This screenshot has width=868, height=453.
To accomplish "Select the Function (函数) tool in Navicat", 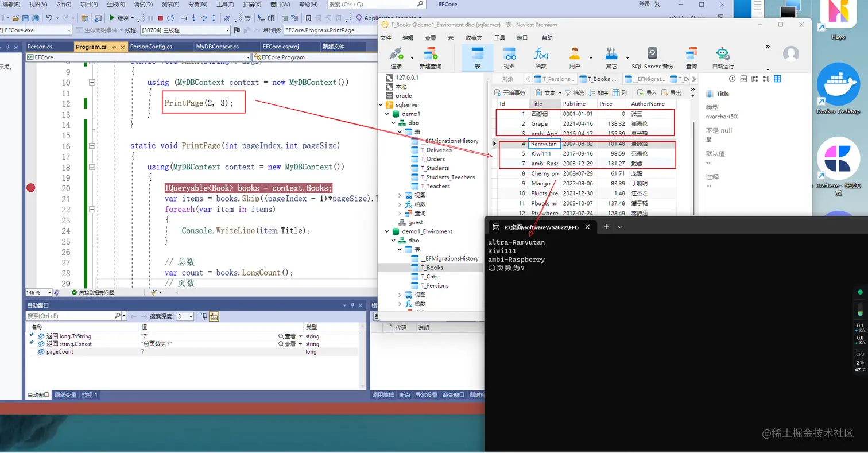I will pyautogui.click(x=541, y=58).
